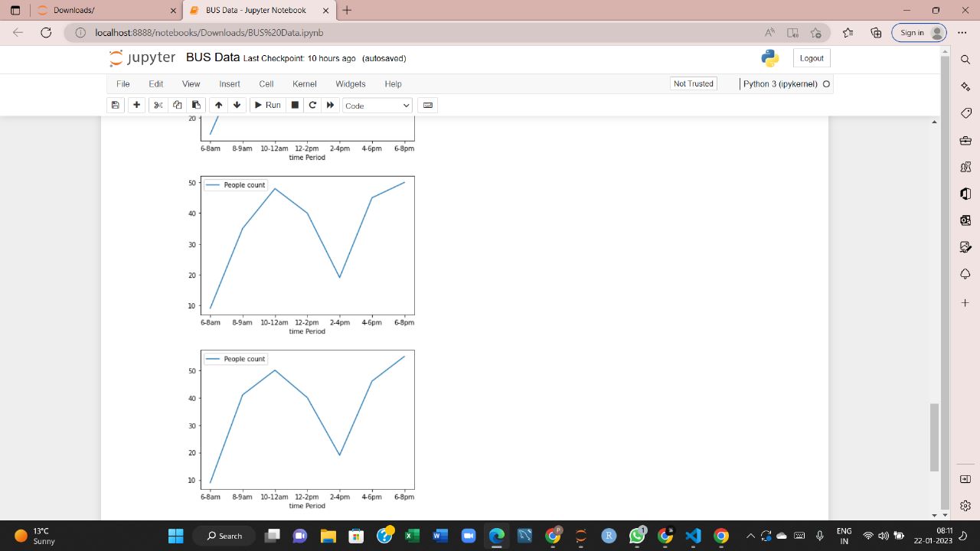The width and height of the screenshot is (980, 551).
Task: Run the selected cell
Action: (x=268, y=105)
